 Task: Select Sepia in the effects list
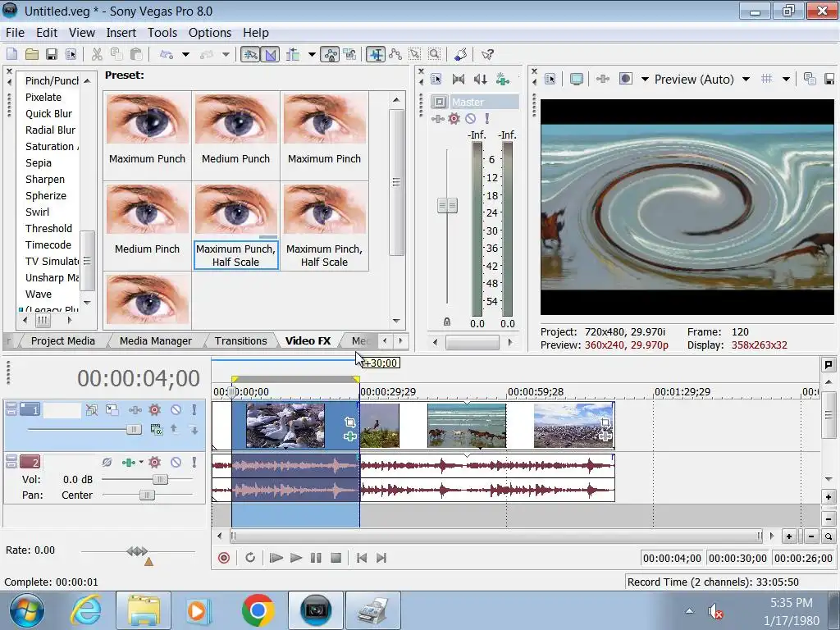coord(39,163)
